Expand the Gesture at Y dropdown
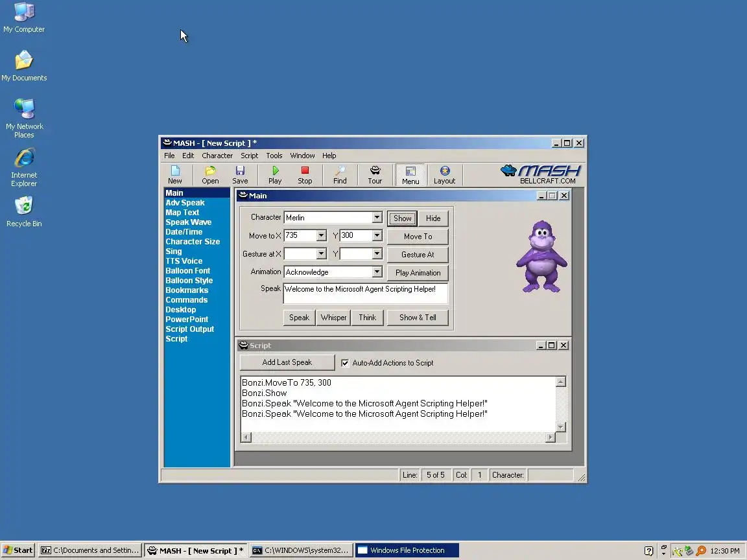 pos(377,254)
